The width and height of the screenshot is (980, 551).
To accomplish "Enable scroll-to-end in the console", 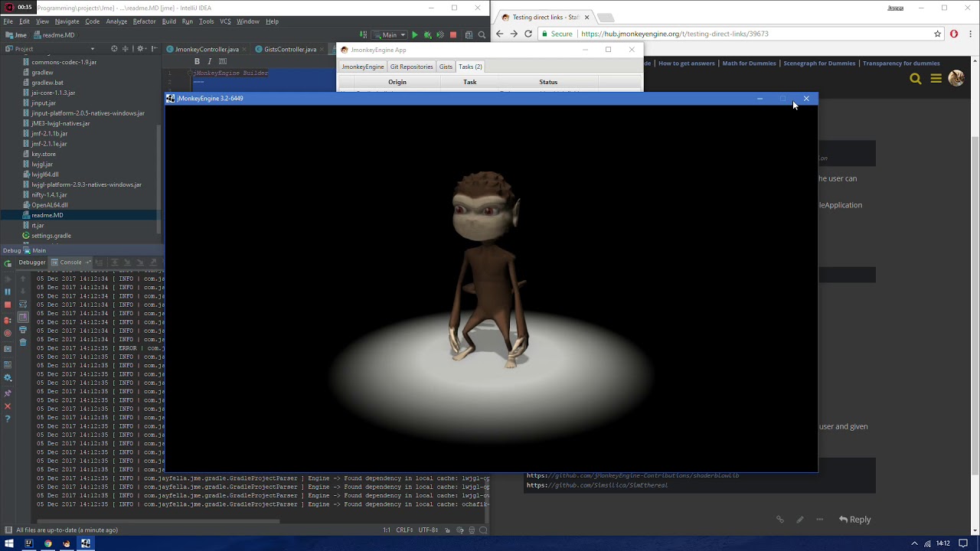I will coord(23,317).
